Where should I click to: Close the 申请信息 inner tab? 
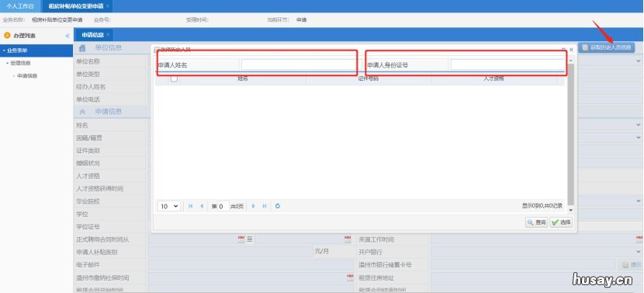click(x=108, y=34)
